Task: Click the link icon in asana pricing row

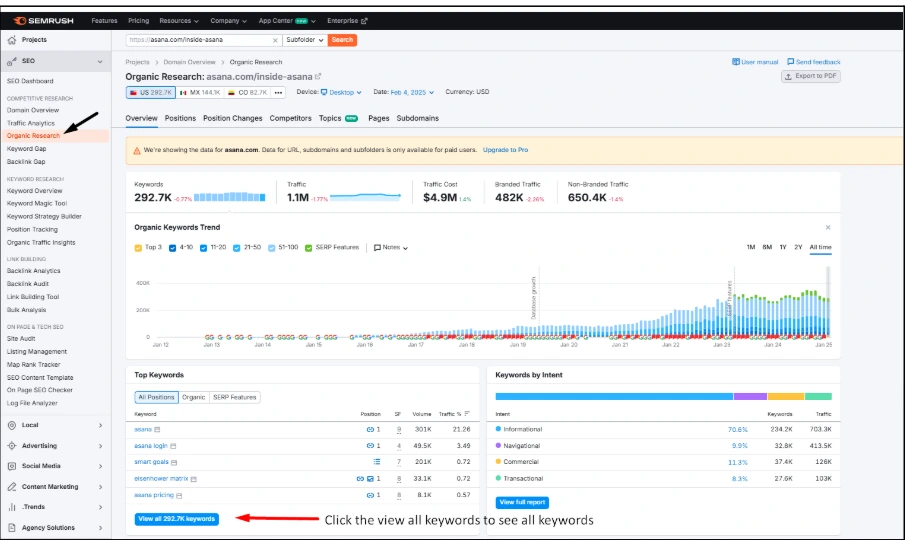Action: click(x=370, y=495)
